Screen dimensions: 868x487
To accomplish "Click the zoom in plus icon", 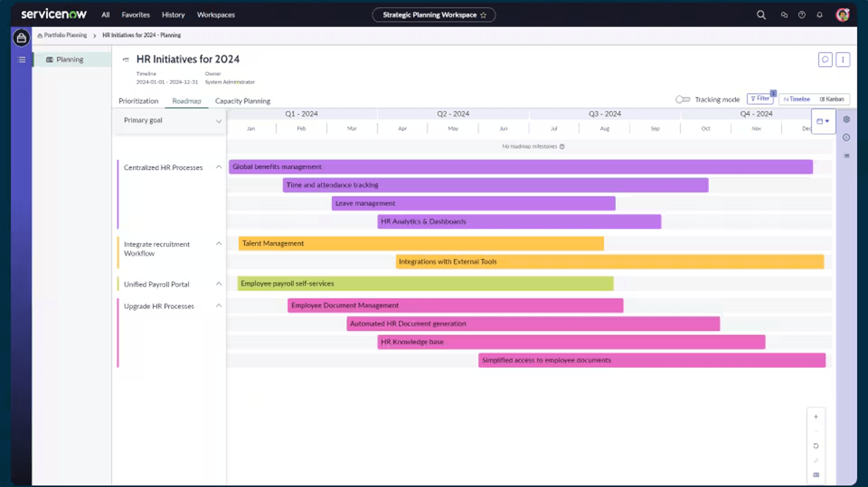I will pyautogui.click(x=816, y=417).
